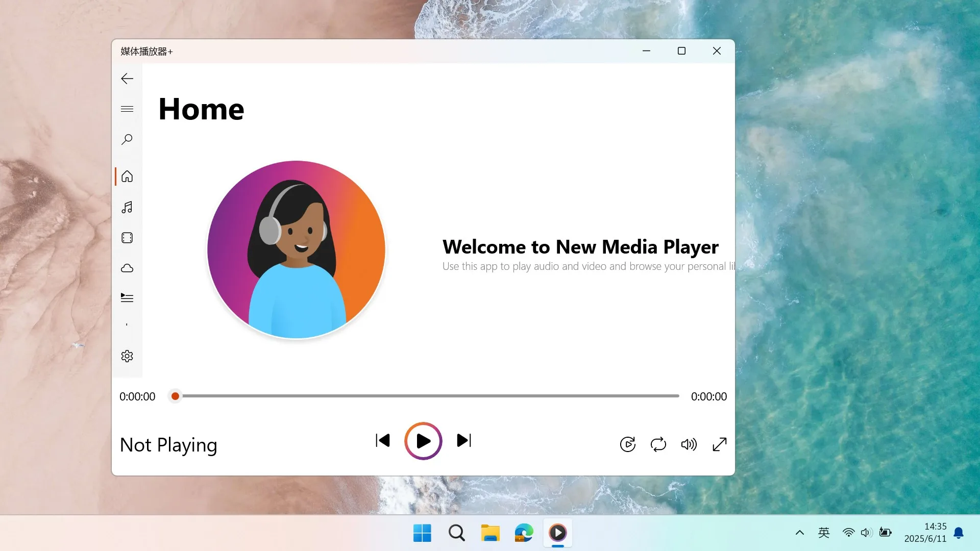This screenshot has height=551, width=980.
Task: Open the Cloud section icon
Action: (x=127, y=268)
